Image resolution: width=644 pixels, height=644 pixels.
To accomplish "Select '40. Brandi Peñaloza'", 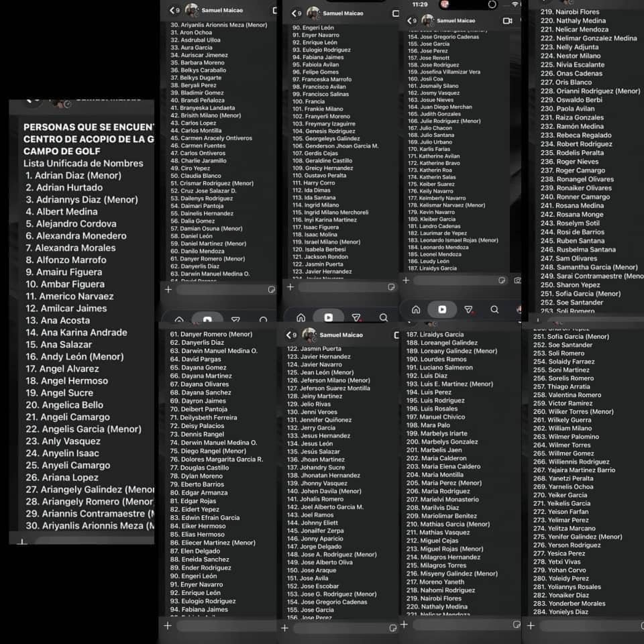I will (197, 100).
